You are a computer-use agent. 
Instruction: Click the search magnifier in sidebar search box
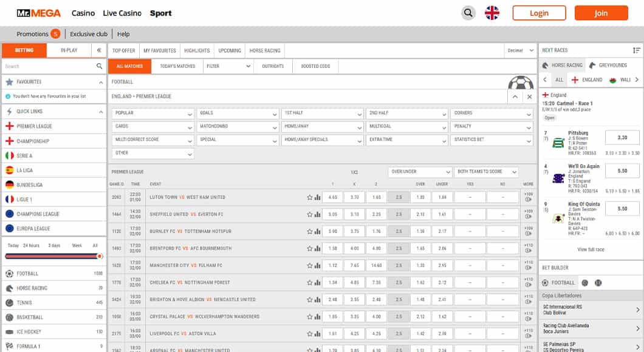100,66
